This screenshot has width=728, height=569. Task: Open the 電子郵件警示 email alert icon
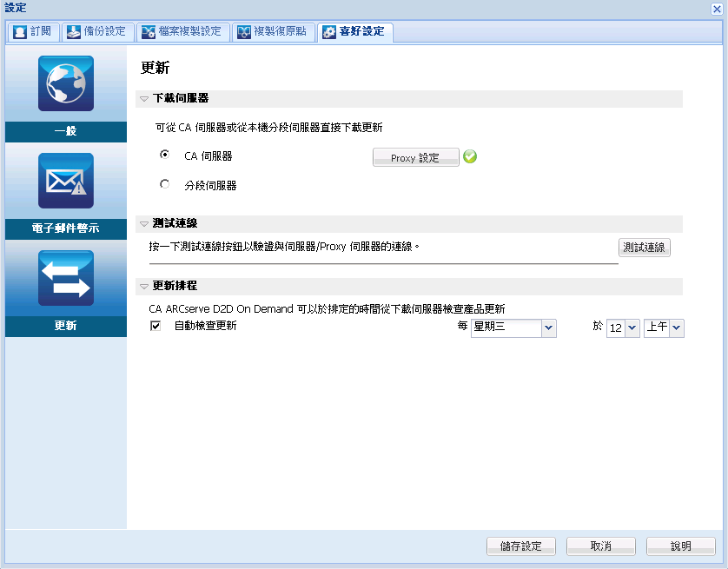pos(66,181)
